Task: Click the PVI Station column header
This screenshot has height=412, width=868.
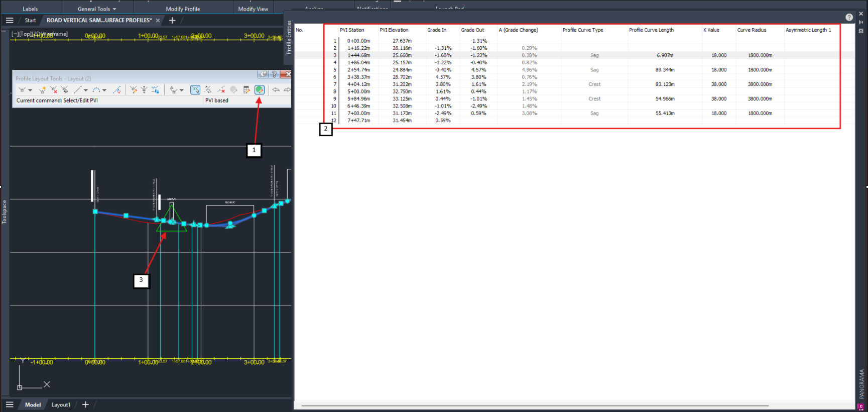Action: click(352, 30)
